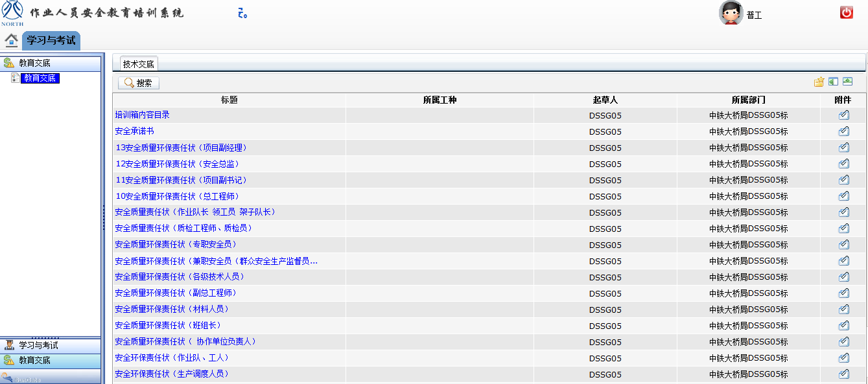This screenshot has height=384, width=868.
Task: Select the 技术交底 tab
Action: [x=139, y=64]
